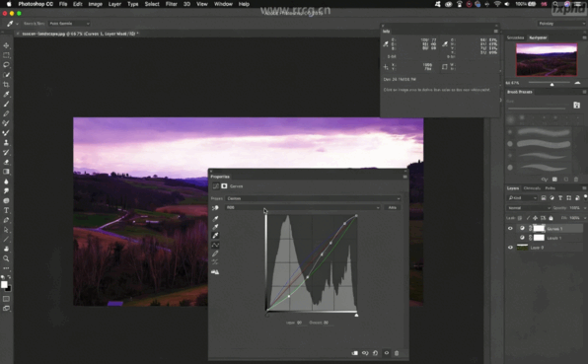Open the Layer menu
Viewport: 588px width, 364px height.
(x=114, y=4)
